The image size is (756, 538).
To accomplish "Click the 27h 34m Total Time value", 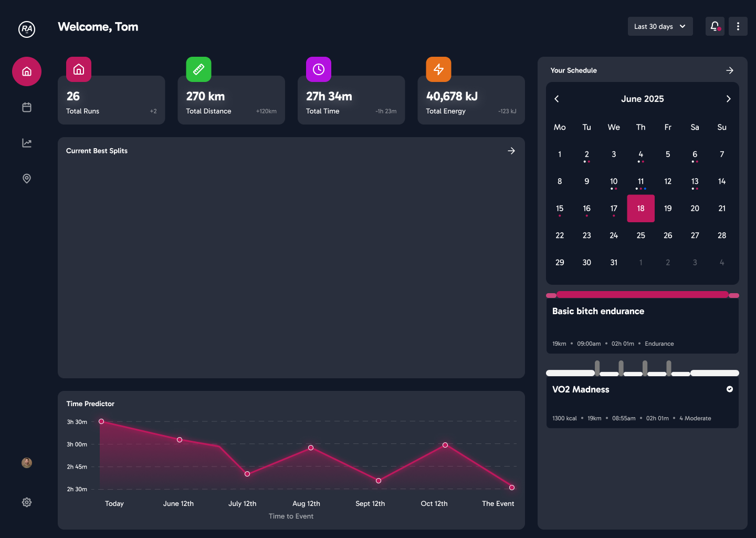I will (x=329, y=96).
